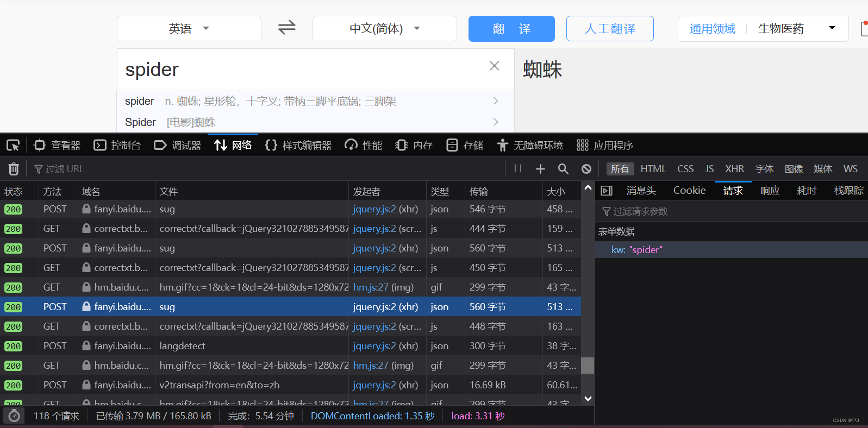The width and height of the screenshot is (868, 428).
Task: Filter requests by 所有
Action: (620, 169)
